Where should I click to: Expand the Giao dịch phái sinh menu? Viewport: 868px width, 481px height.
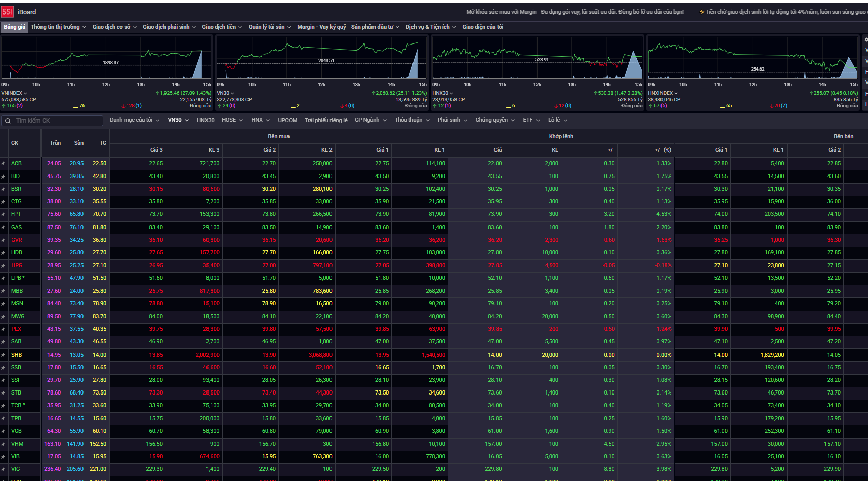tap(169, 27)
